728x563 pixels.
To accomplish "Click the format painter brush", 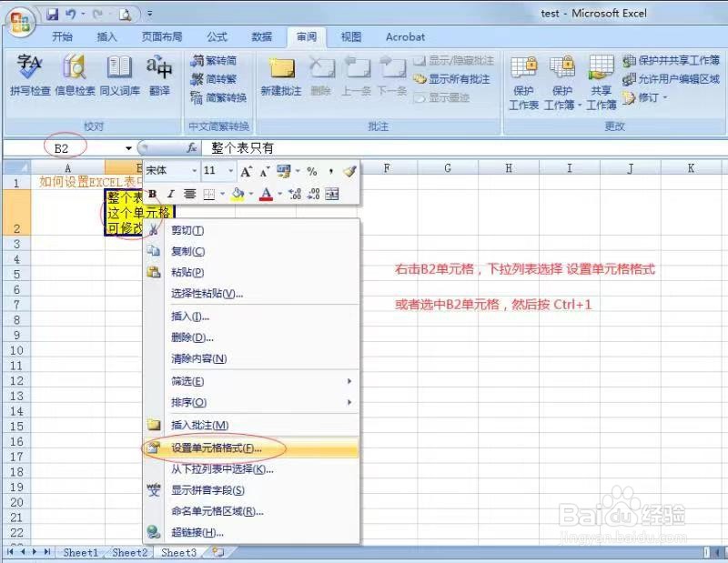I will pyautogui.click(x=349, y=171).
